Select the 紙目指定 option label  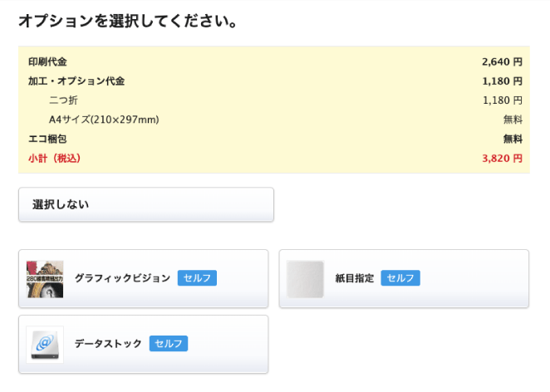[355, 278]
